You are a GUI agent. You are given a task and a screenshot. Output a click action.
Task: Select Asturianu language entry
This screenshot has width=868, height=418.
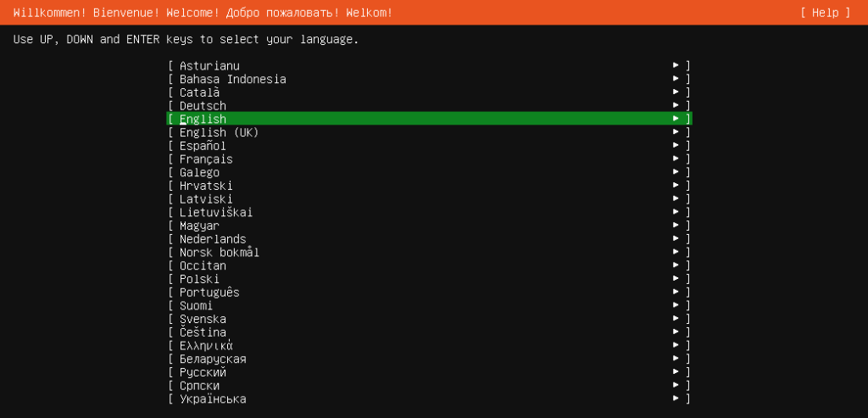(209, 66)
